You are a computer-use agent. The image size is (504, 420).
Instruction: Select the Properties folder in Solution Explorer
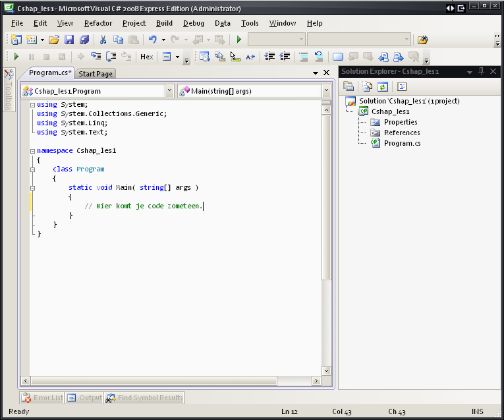401,122
